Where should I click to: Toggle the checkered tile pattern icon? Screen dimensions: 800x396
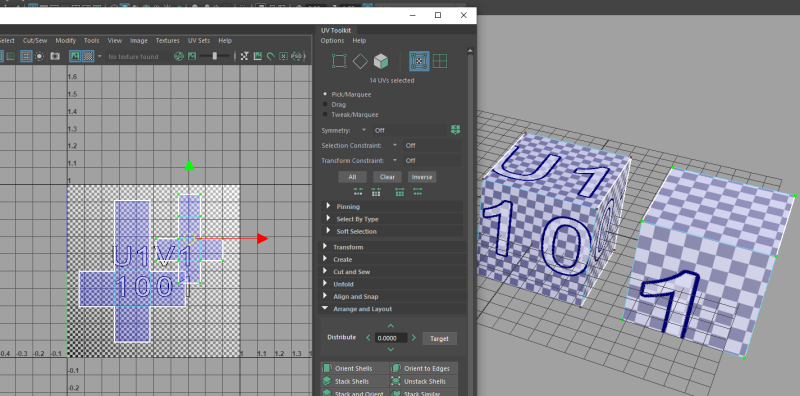[88, 56]
